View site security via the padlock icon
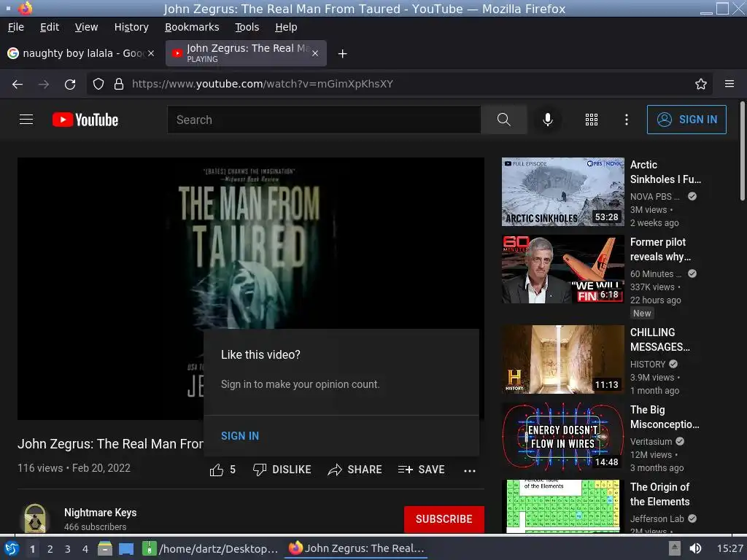The width and height of the screenshot is (747, 560). (x=119, y=85)
